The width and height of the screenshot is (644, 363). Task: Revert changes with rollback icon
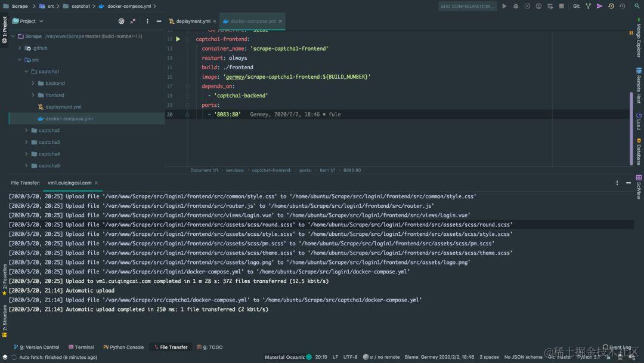(622, 6)
